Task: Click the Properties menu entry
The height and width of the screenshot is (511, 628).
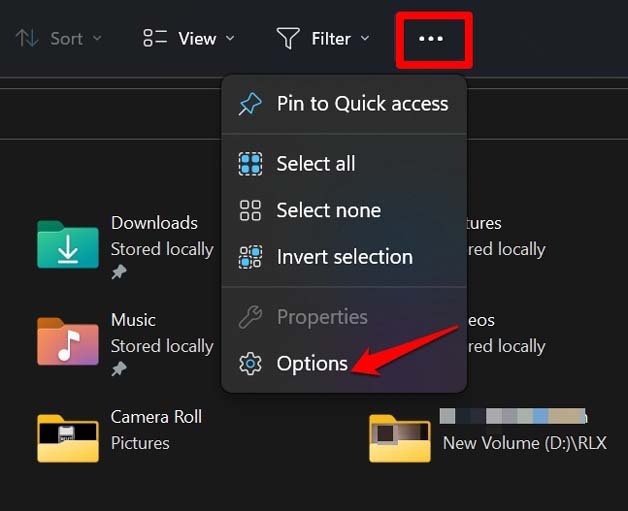Action: point(322,317)
